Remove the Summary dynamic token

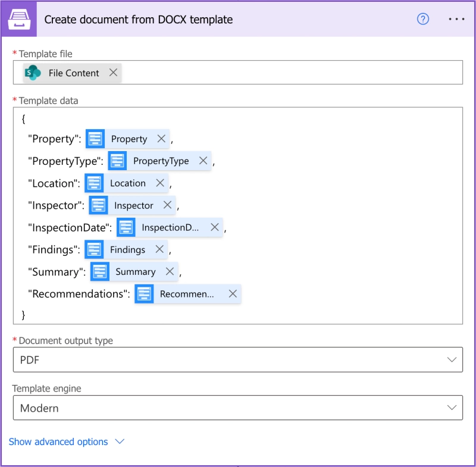(170, 271)
